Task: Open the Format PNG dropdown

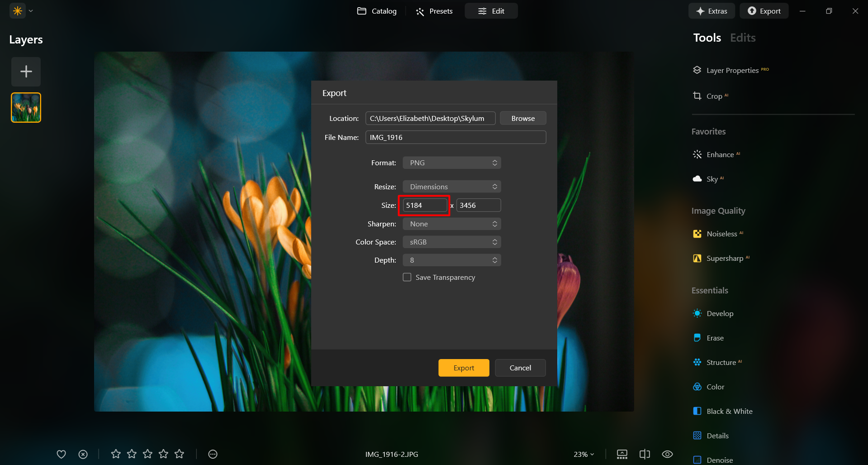Action: 452,163
